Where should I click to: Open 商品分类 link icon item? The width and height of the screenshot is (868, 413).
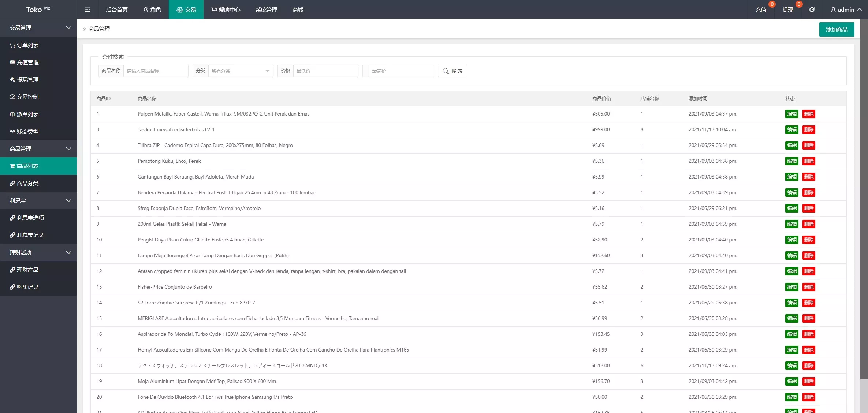tap(27, 183)
